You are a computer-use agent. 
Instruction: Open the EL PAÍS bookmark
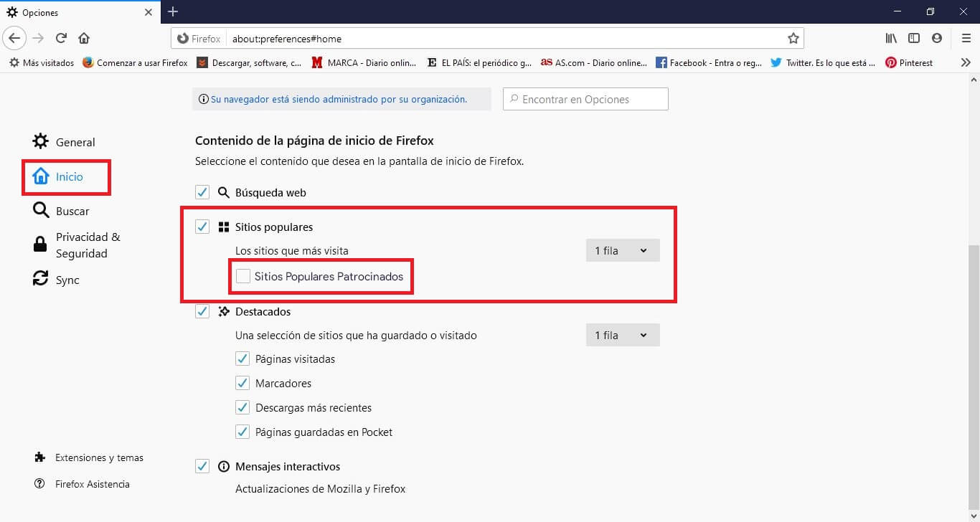[479, 62]
